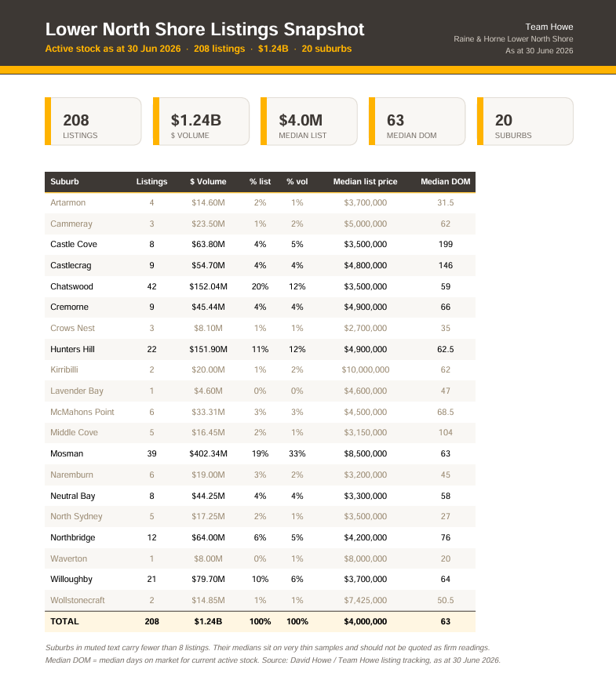
Task: Select the 63 Median DOM card
Action: tap(417, 122)
